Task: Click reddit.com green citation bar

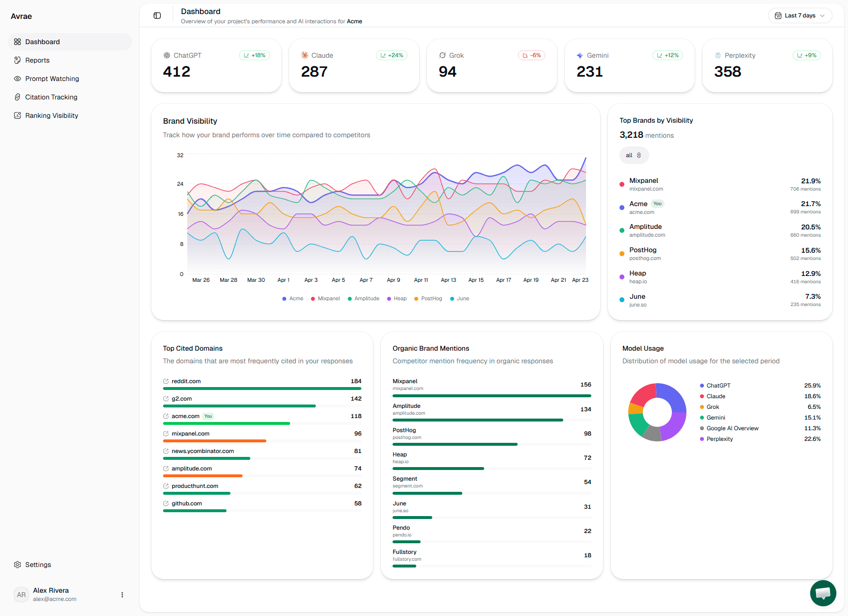Action: pyautogui.click(x=262, y=389)
